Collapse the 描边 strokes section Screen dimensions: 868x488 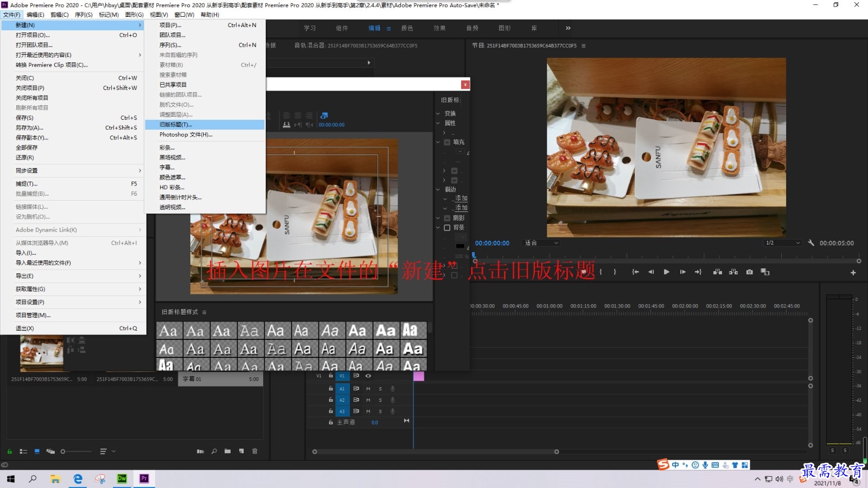click(x=438, y=189)
